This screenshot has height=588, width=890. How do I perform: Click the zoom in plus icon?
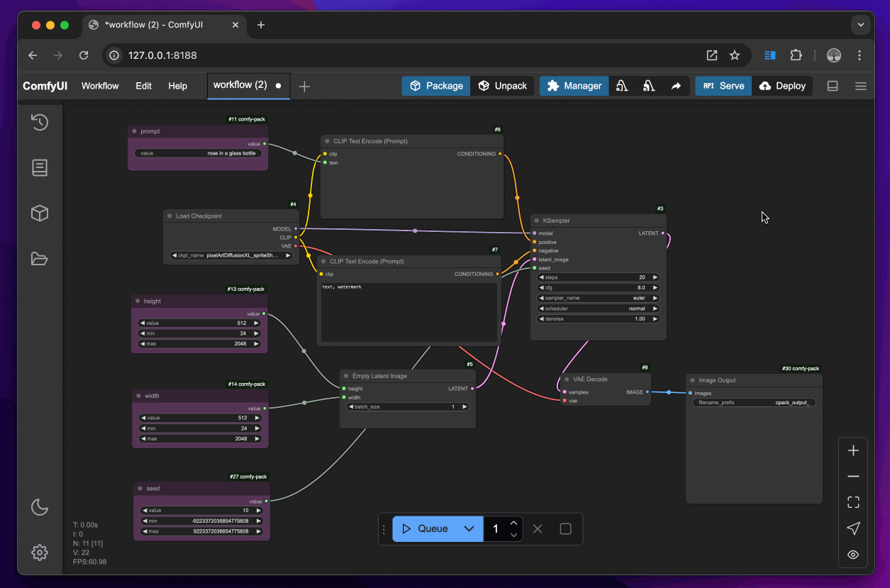tap(853, 450)
